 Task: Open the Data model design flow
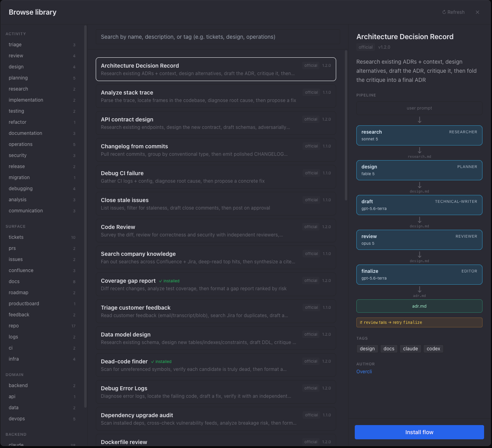tap(216, 338)
